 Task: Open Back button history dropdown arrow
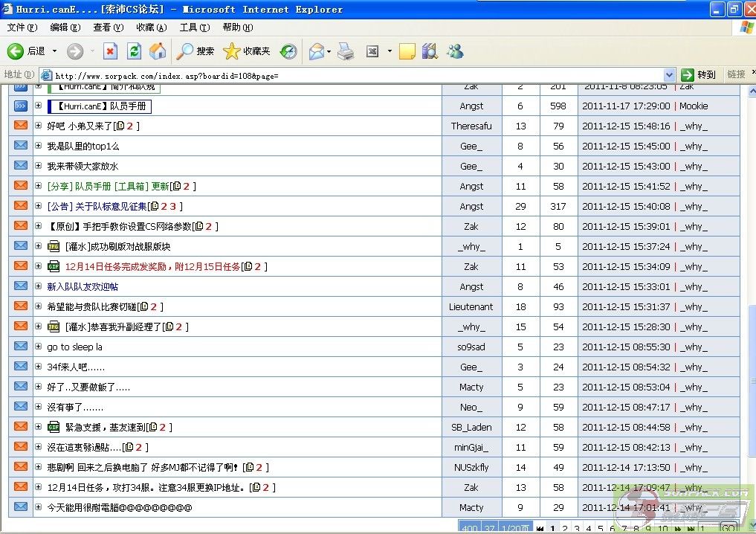[x=54, y=51]
